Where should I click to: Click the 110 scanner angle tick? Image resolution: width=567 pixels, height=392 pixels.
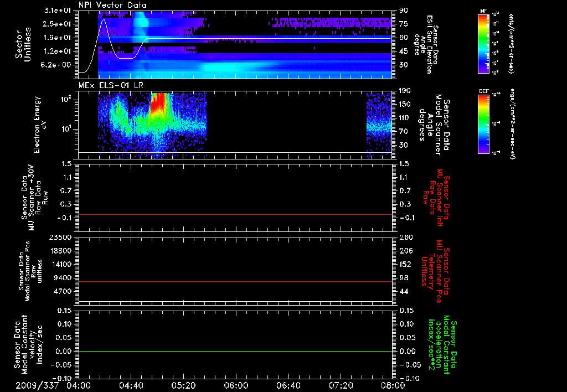tap(405, 118)
